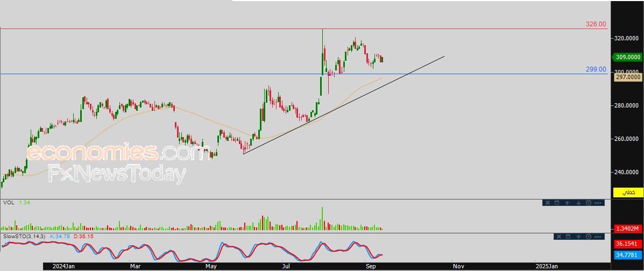Click the 1.34 volume reading
Viewport: 644px width, 271px height.
click(x=24, y=202)
